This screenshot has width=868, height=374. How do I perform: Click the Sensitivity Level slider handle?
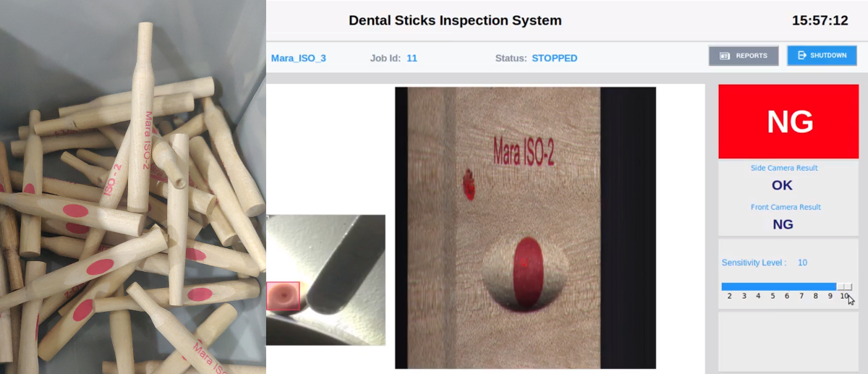click(844, 286)
